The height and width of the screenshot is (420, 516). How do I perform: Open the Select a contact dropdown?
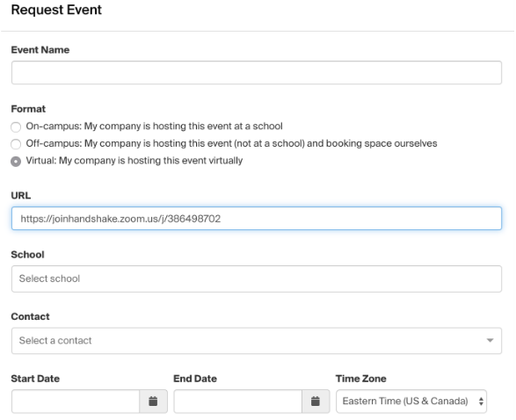[x=257, y=341]
